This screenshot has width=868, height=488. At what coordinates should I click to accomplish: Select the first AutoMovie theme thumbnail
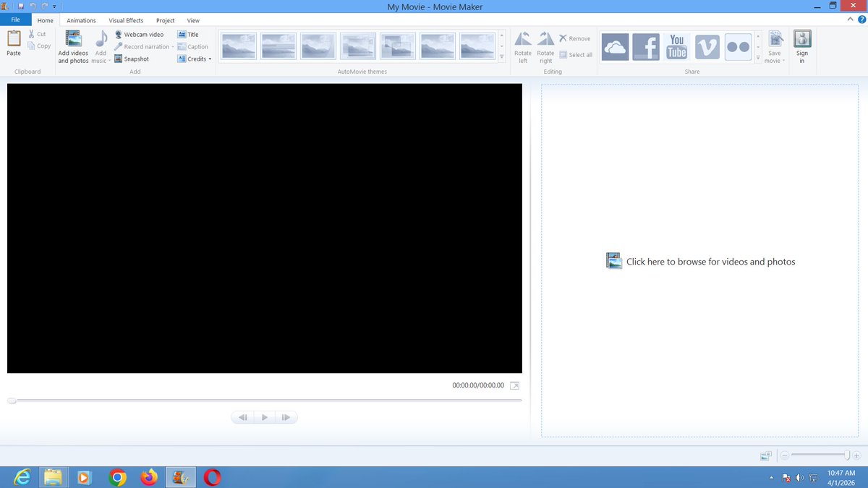238,45
